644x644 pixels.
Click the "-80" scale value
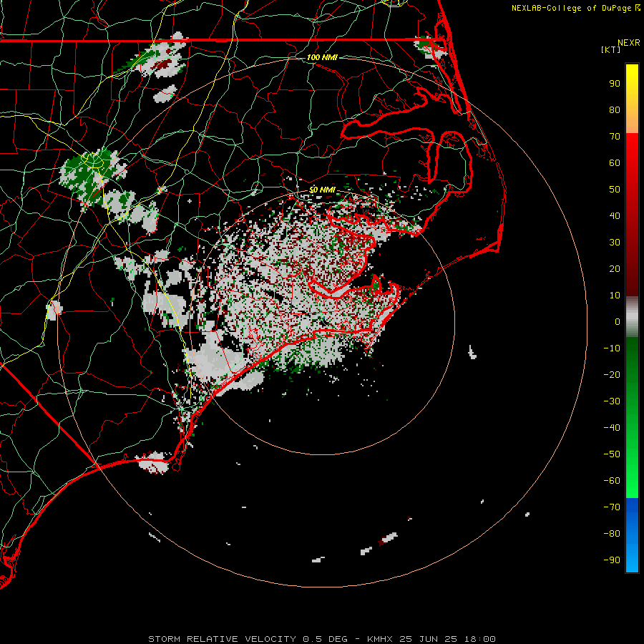[612, 534]
